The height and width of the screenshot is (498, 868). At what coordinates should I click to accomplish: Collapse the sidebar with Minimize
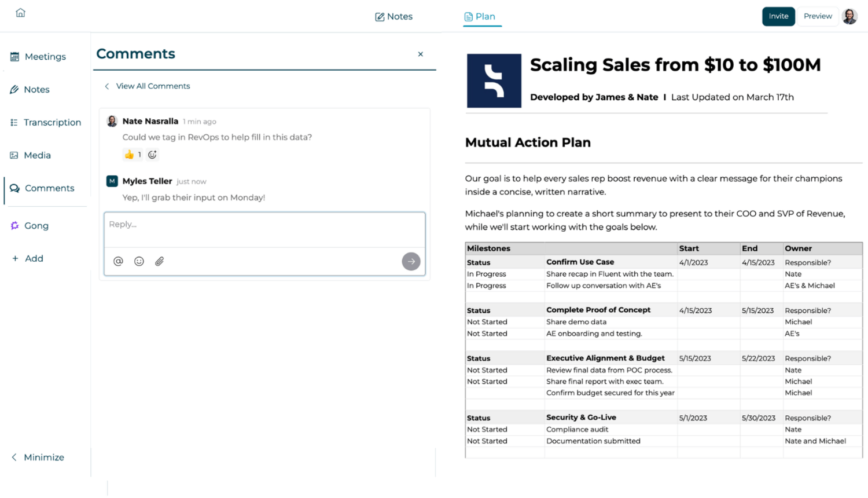[x=38, y=457]
